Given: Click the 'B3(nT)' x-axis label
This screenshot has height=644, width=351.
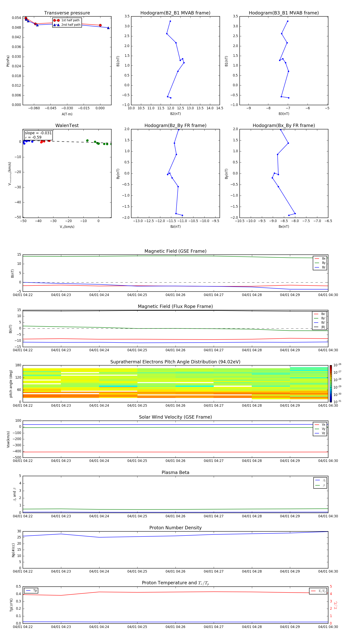Looking at the screenshot, I should pos(284,114).
